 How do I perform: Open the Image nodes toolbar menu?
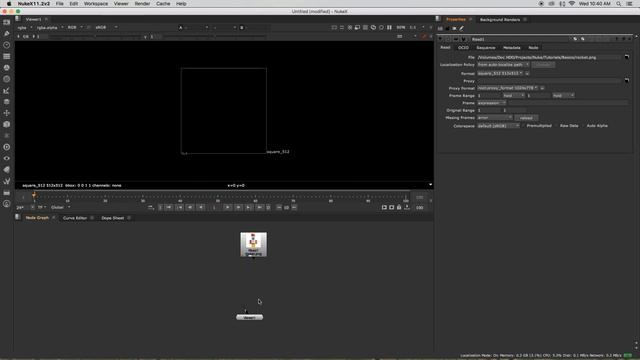click(x=7, y=22)
